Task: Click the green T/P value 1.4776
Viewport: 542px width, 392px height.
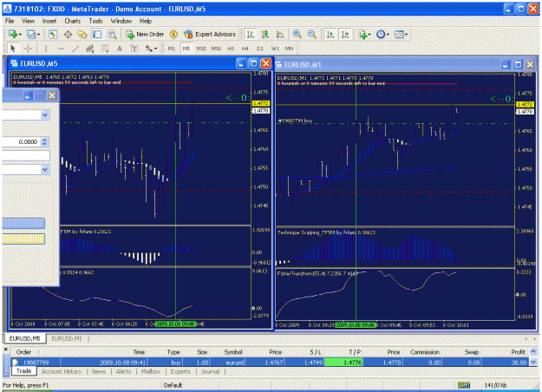Action: (343, 363)
